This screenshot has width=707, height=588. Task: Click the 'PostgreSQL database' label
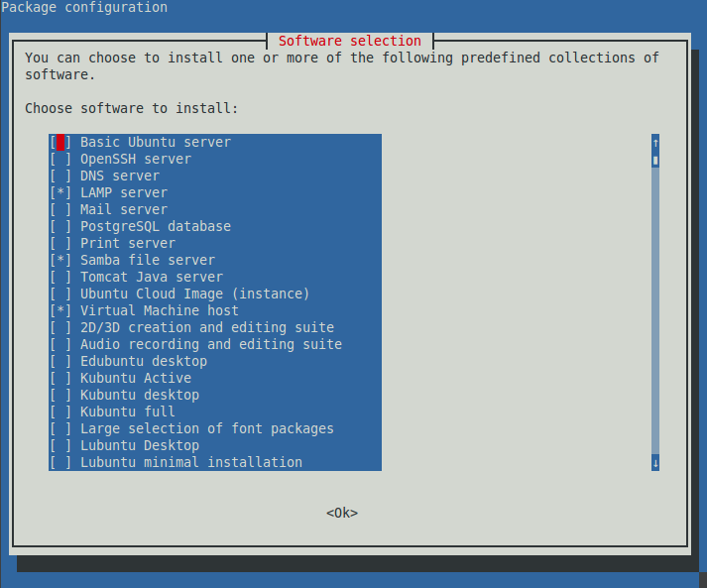coord(156,226)
